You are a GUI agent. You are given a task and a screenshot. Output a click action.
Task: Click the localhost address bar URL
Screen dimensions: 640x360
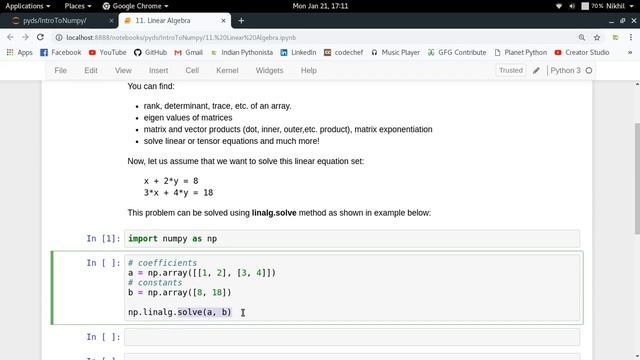(181, 38)
